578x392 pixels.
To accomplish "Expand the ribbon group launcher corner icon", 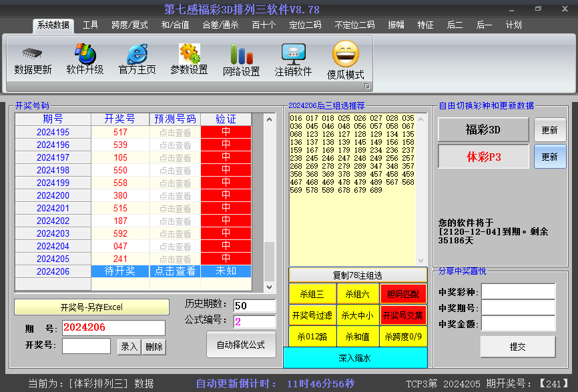I will click(x=367, y=86).
